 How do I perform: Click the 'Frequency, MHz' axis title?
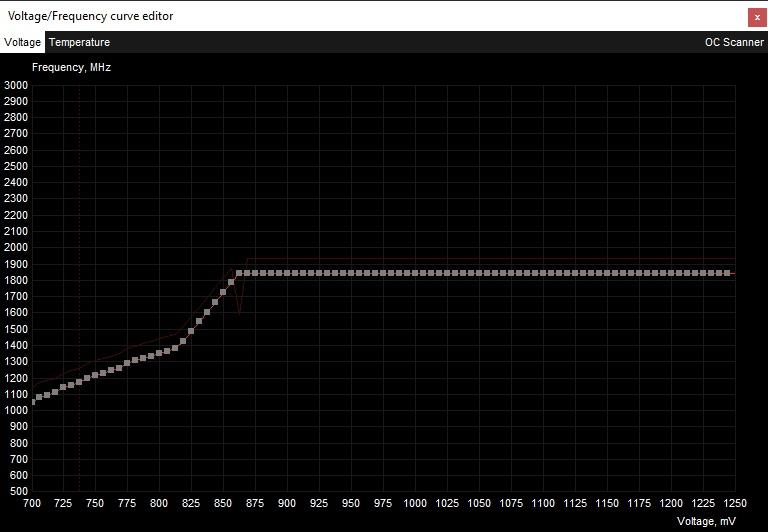[x=72, y=67]
